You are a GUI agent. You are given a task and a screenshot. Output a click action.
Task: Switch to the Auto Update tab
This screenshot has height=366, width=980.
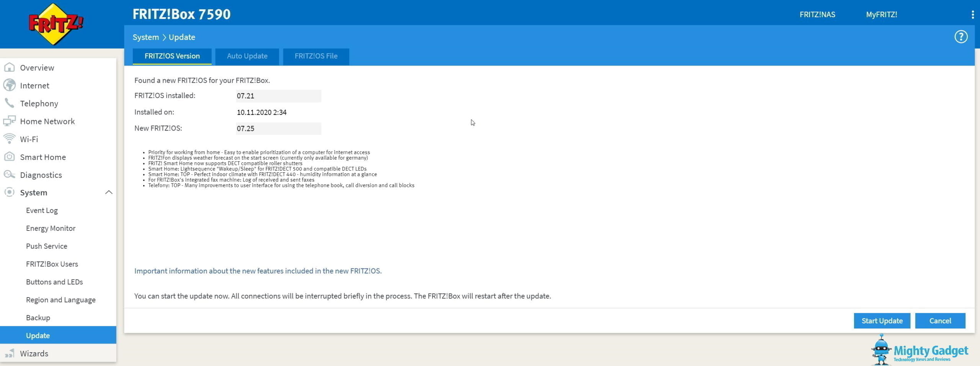tap(247, 56)
